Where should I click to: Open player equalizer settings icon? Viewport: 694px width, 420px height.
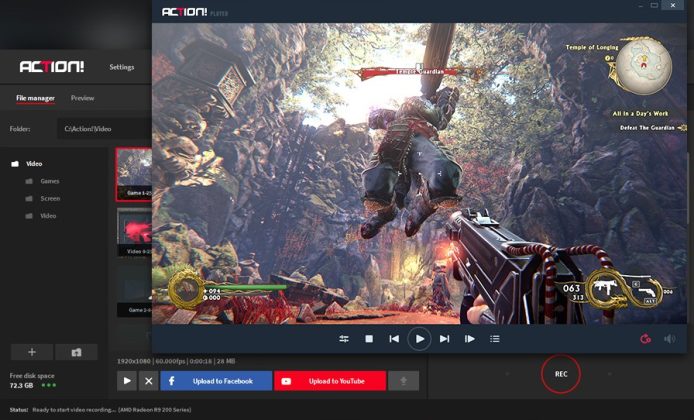pos(344,339)
